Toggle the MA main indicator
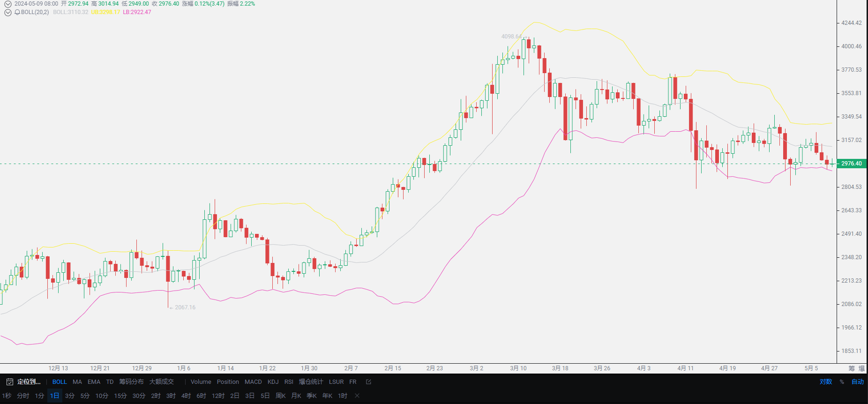Image resolution: width=868 pixels, height=404 pixels. (x=77, y=382)
